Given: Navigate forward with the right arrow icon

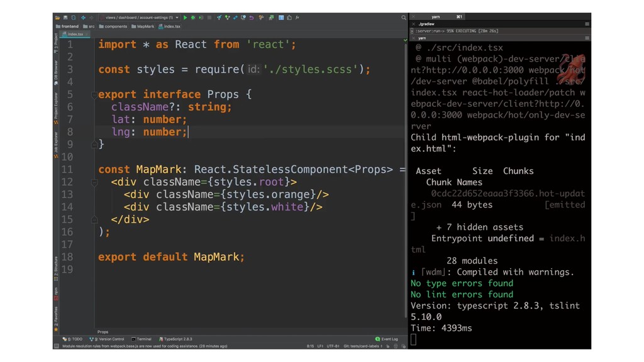Looking at the screenshot, I should [x=91, y=18].
